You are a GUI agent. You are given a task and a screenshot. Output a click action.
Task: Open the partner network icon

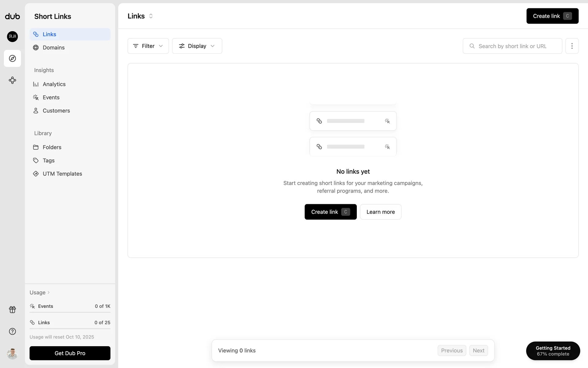(x=12, y=80)
